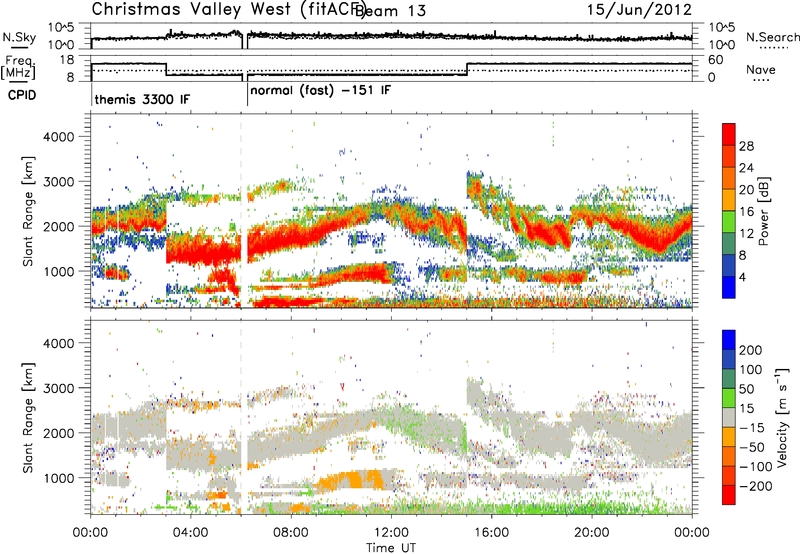Click the '4000' tick on the power panel
This screenshot has height=554, width=800.
pos(59,137)
